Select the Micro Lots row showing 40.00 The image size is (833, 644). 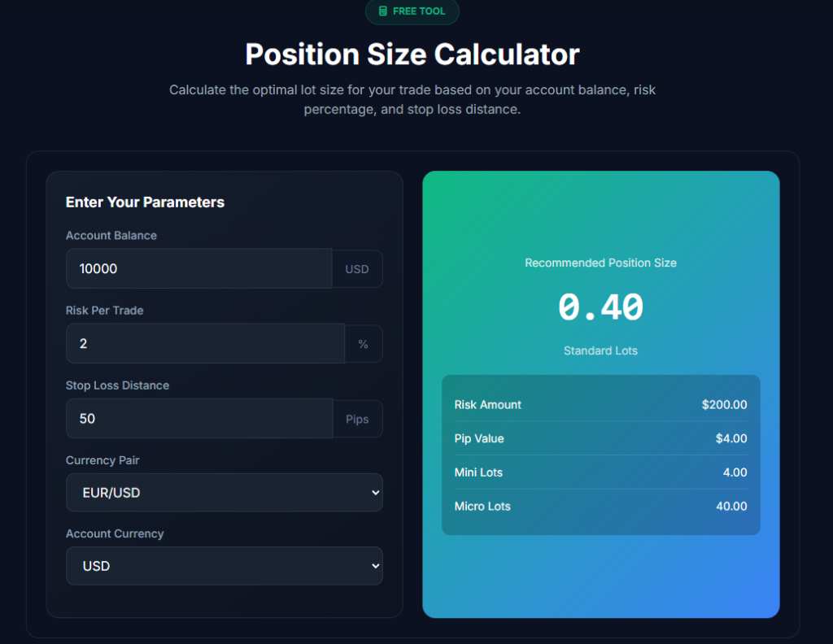click(600, 506)
